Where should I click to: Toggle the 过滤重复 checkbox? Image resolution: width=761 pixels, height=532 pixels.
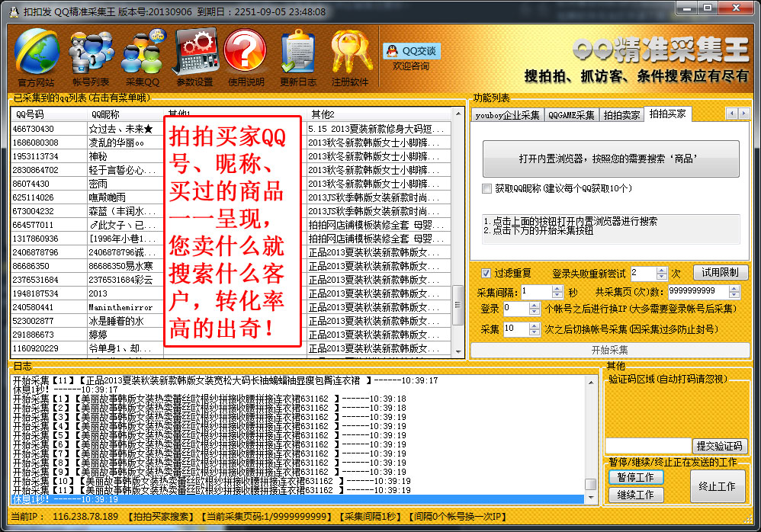click(x=486, y=273)
